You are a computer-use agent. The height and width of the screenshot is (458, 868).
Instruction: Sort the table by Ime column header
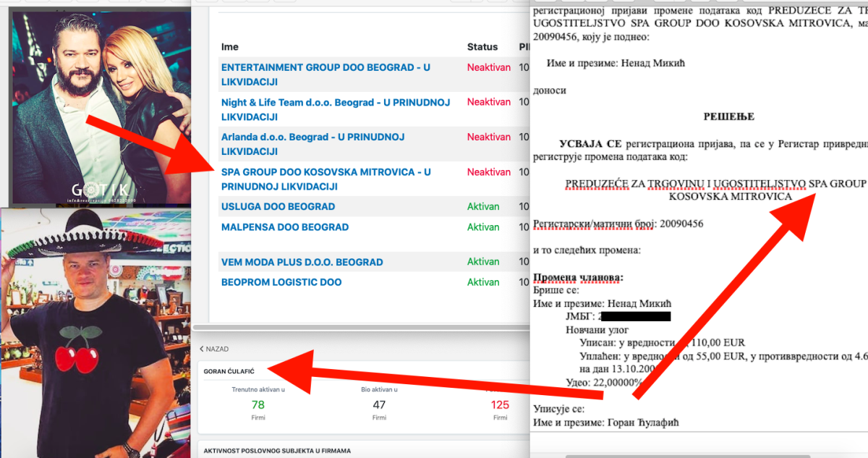(229, 47)
